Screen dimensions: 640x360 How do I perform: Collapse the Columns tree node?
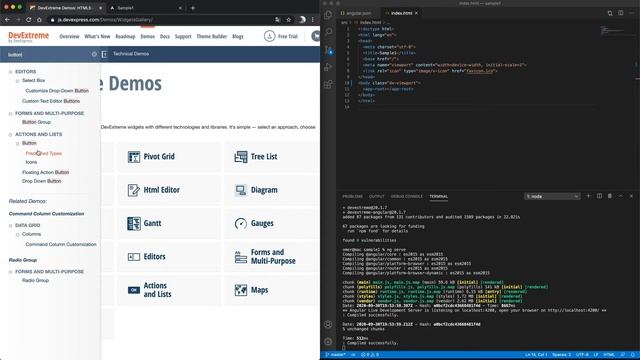click(18, 234)
